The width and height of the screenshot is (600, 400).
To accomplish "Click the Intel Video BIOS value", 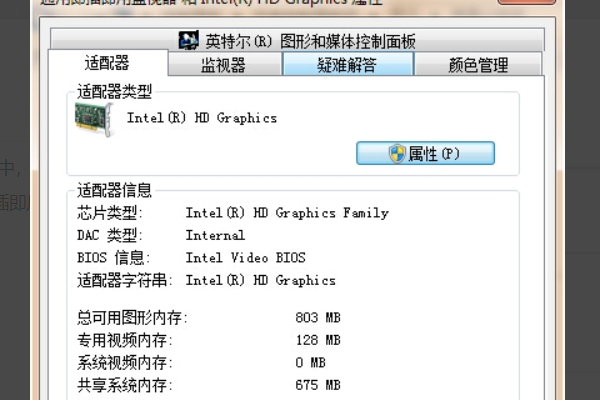I will click(x=246, y=258).
